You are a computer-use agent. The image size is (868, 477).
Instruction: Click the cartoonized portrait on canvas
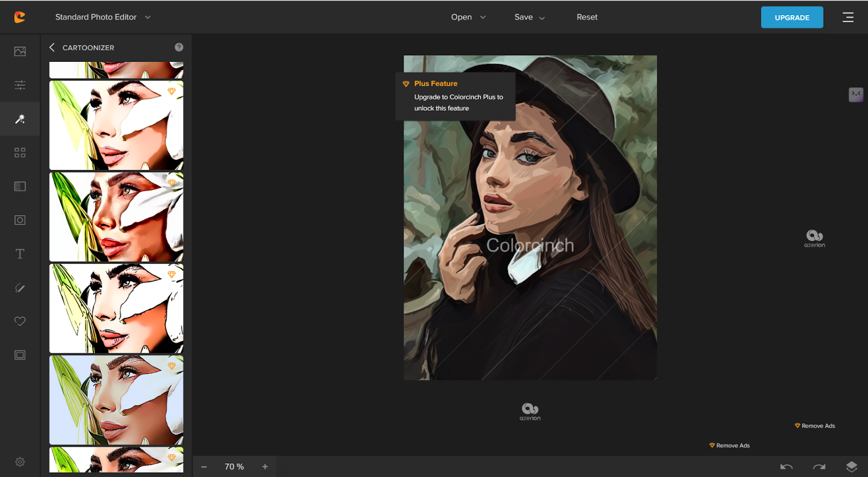pos(530,217)
